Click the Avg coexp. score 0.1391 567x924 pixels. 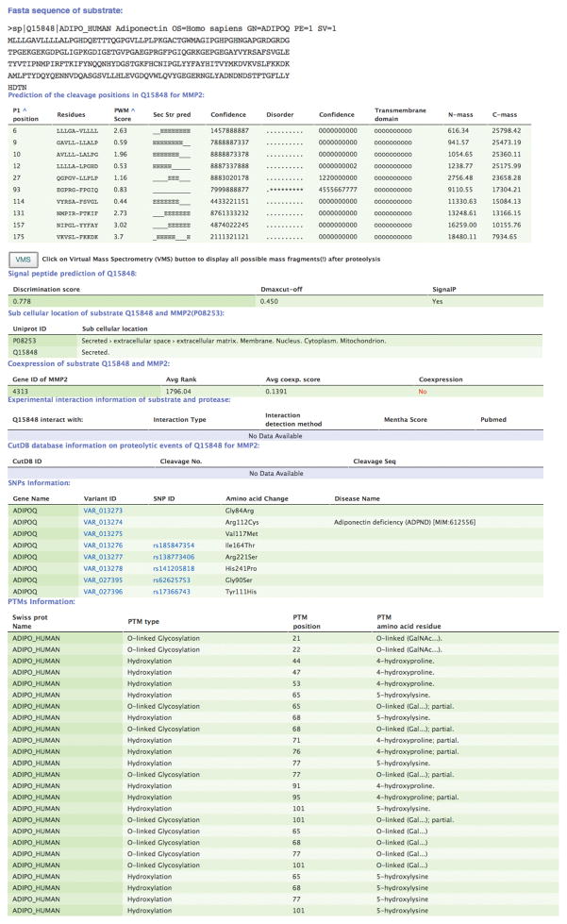[276, 392]
